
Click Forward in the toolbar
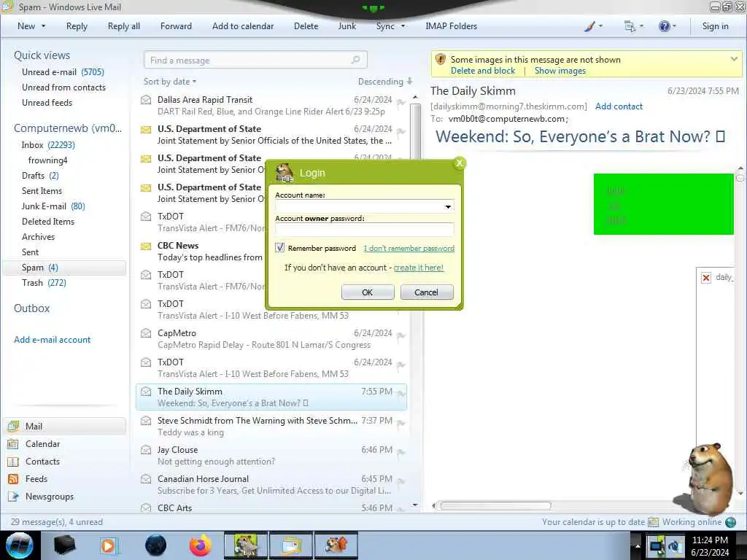point(176,26)
